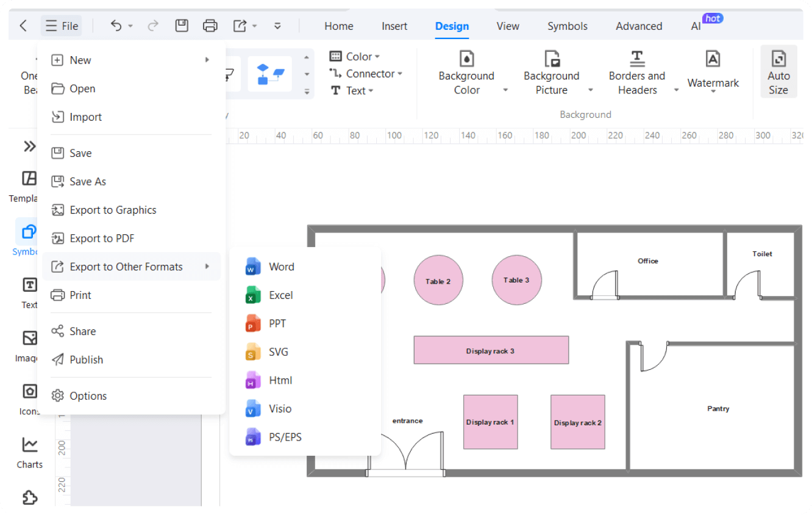Export to SVG format

click(305, 351)
